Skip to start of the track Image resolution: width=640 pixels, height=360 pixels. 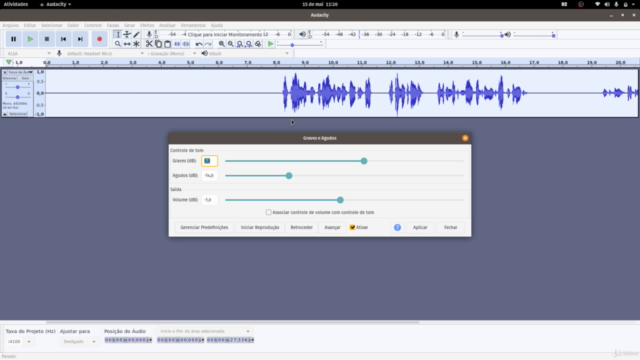[x=64, y=39]
